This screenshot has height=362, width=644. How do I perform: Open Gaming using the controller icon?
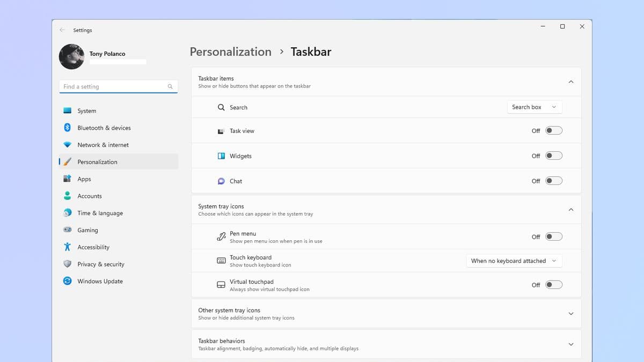point(67,230)
